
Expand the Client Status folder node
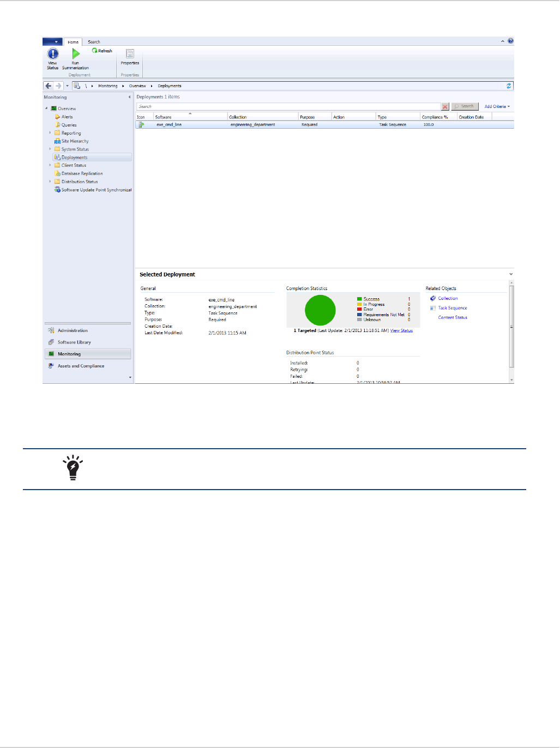50,165
